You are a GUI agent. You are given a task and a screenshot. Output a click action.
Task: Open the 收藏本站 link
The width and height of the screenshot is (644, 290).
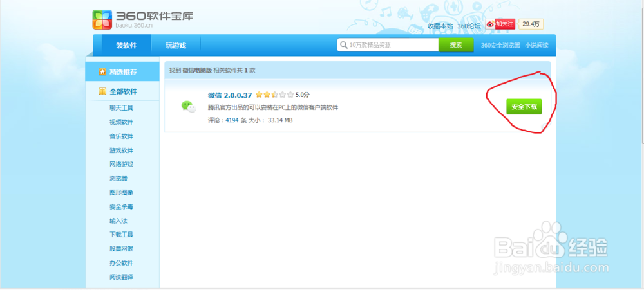(440, 26)
